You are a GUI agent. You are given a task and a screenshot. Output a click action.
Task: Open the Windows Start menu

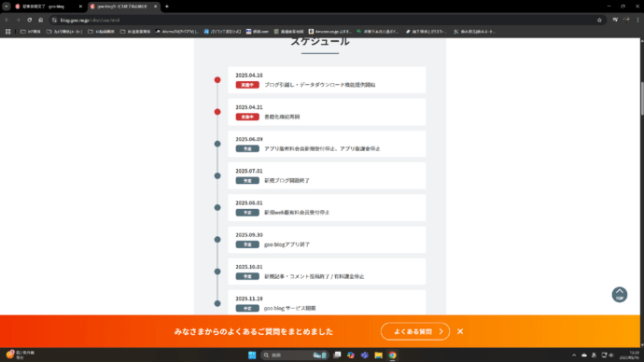(x=252, y=355)
